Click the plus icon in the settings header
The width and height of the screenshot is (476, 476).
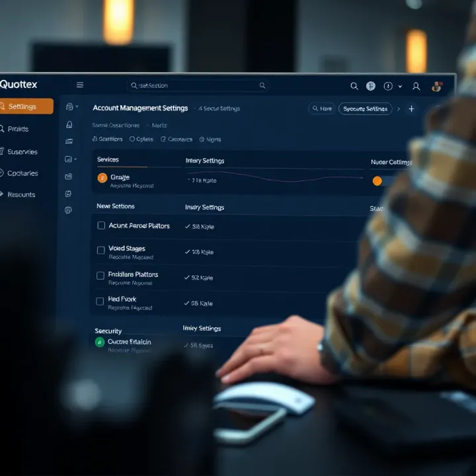tap(411, 109)
